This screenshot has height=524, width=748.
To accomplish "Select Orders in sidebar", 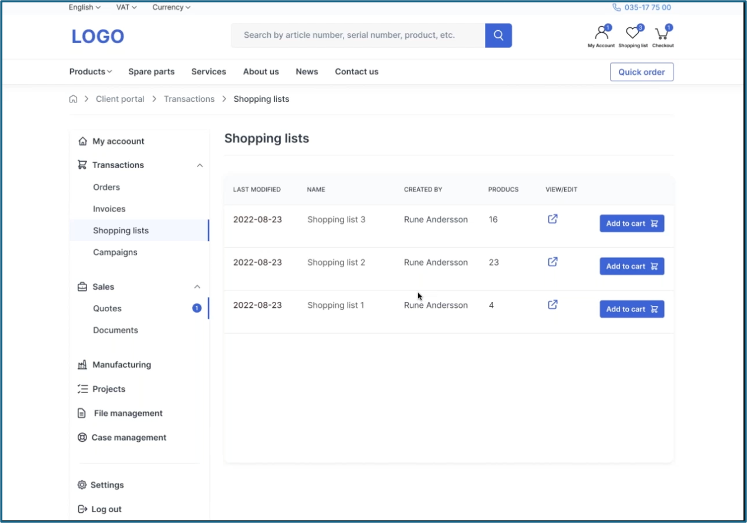I will pyautogui.click(x=106, y=187).
